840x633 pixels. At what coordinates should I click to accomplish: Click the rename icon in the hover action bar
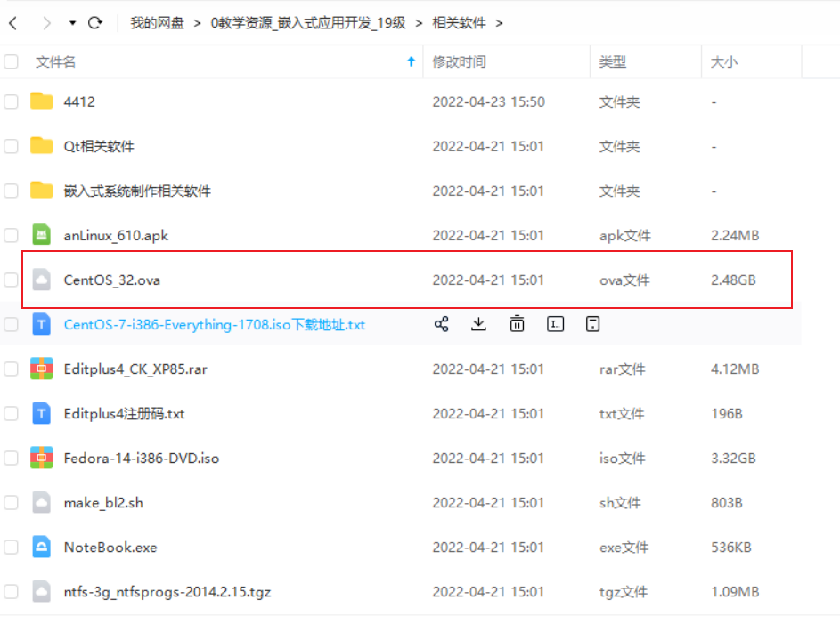coord(555,324)
